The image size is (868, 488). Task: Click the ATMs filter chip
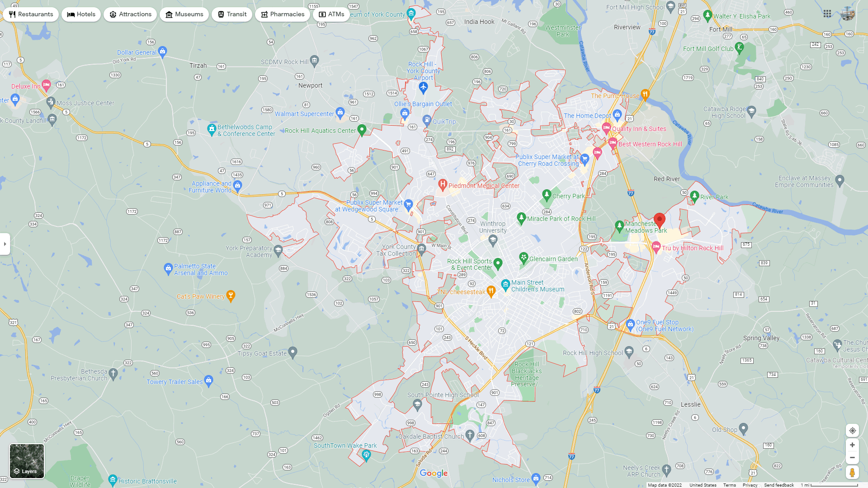click(331, 14)
